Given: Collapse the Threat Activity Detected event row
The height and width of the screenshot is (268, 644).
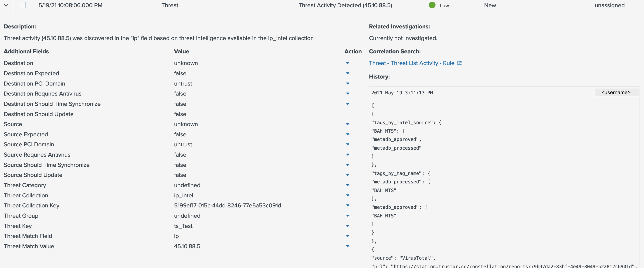Looking at the screenshot, I should tap(6, 5).
